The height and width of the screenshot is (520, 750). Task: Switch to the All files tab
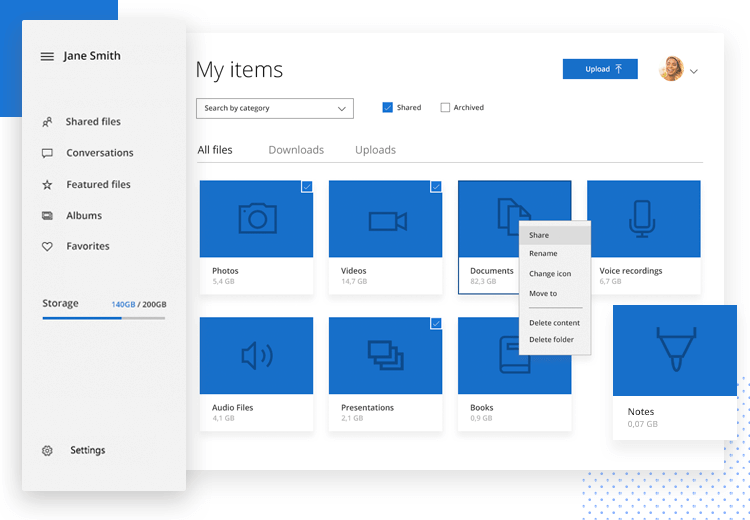[x=215, y=150]
